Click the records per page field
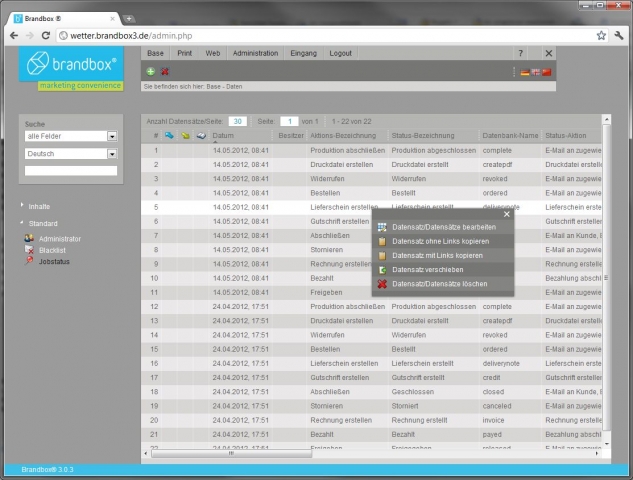Screen dimensions: 633x480 pos(238,120)
